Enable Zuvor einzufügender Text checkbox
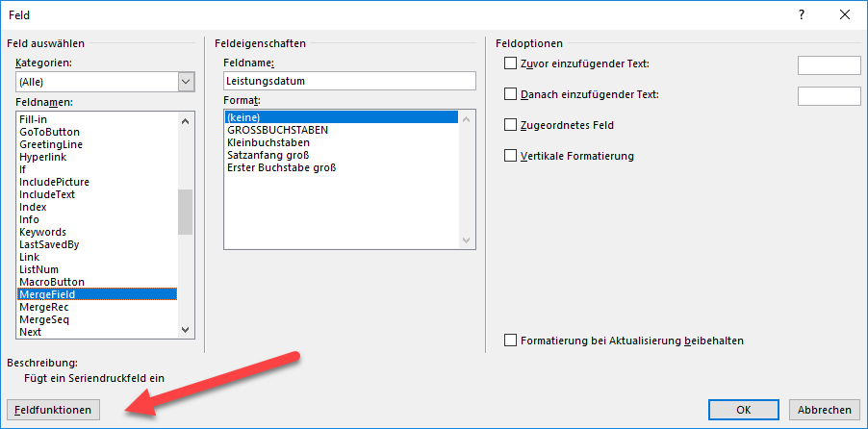Image resolution: width=868 pixels, height=429 pixels. 510,63
